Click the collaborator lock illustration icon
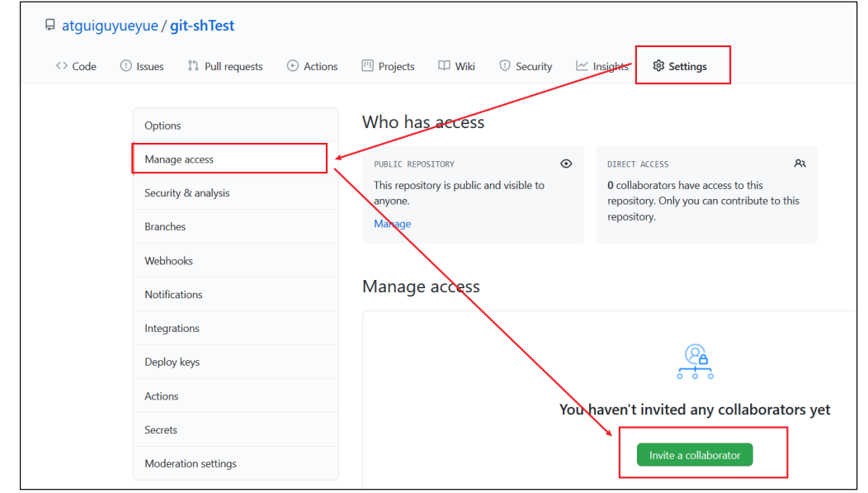Screen dimensions: 868x493 tap(696, 362)
